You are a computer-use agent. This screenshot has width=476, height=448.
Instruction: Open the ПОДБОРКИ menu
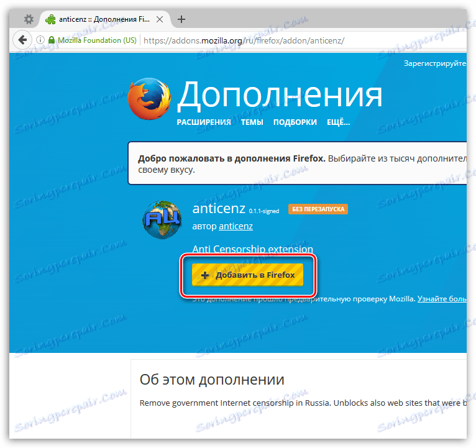click(x=295, y=122)
